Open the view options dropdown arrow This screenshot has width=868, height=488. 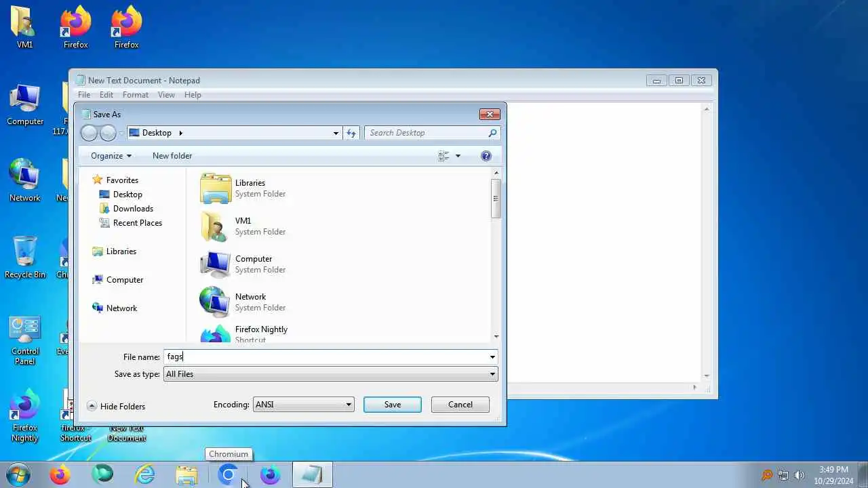click(x=458, y=156)
